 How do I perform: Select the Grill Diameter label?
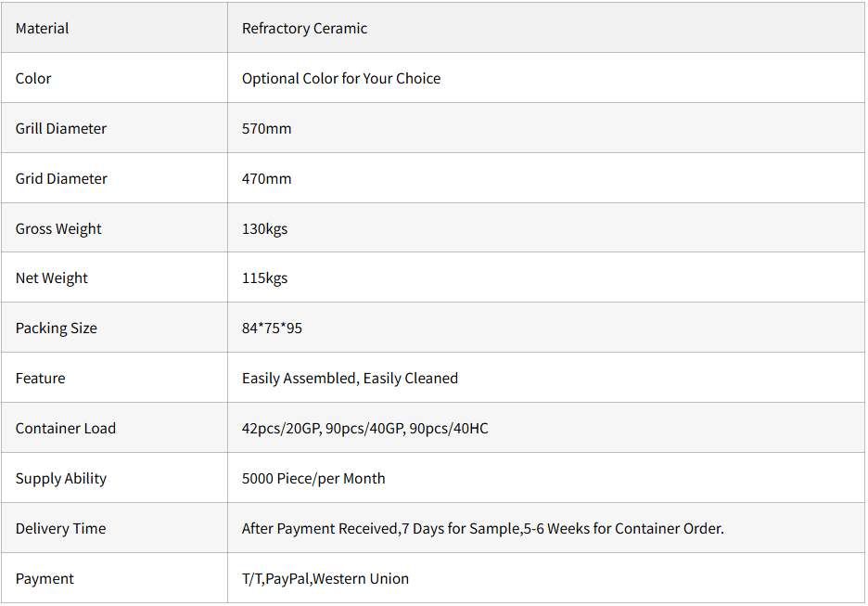click(61, 129)
